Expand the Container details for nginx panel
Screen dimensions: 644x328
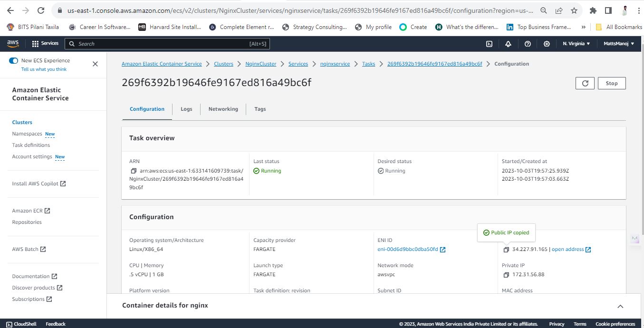(620, 307)
